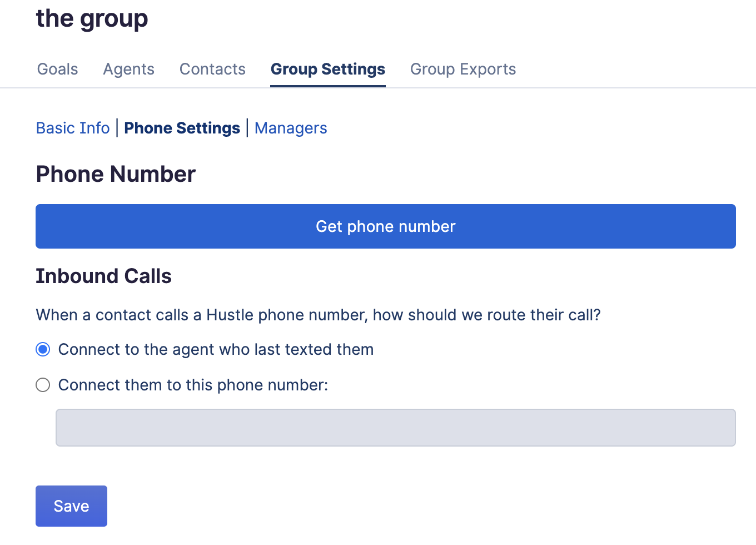The height and width of the screenshot is (545, 756).
Task: Open the Goals tab
Action: (57, 69)
